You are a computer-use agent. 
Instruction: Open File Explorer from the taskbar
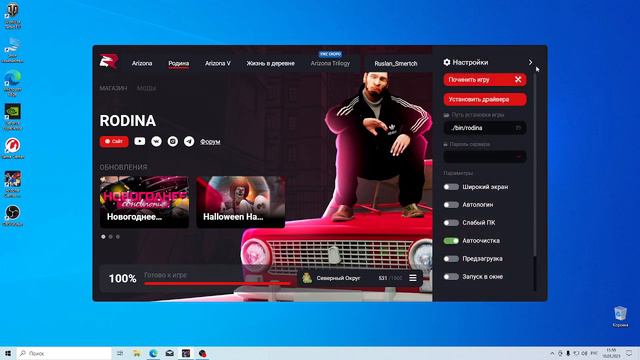[137, 353]
